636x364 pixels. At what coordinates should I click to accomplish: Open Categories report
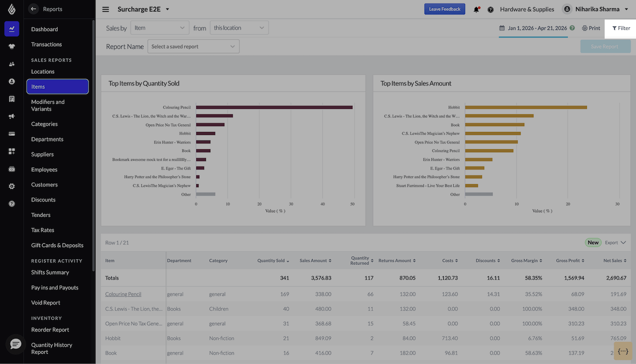(45, 124)
